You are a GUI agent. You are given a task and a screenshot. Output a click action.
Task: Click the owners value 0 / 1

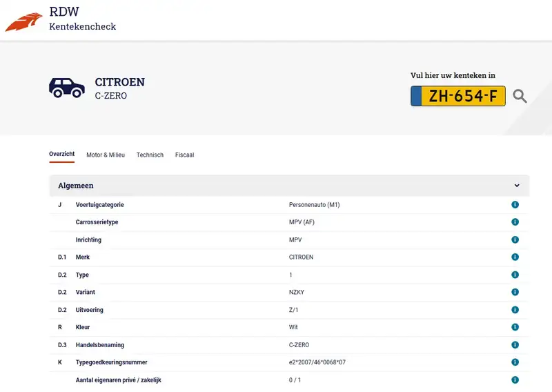pos(295,380)
